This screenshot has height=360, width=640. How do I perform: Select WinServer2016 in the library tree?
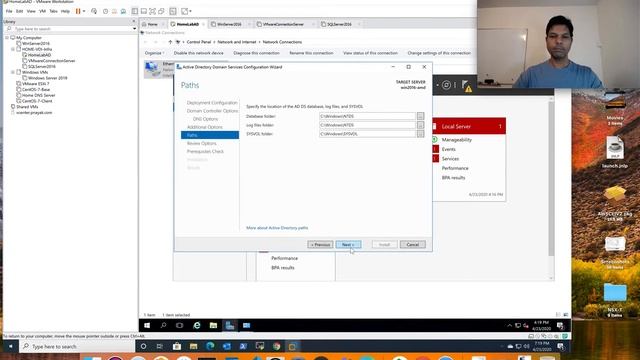(x=36, y=43)
